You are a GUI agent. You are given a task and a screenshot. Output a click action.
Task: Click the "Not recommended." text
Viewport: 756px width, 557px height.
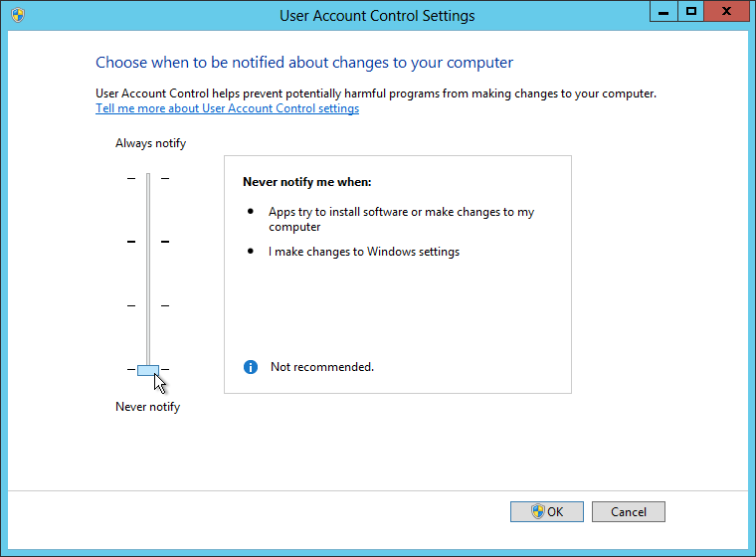(322, 367)
